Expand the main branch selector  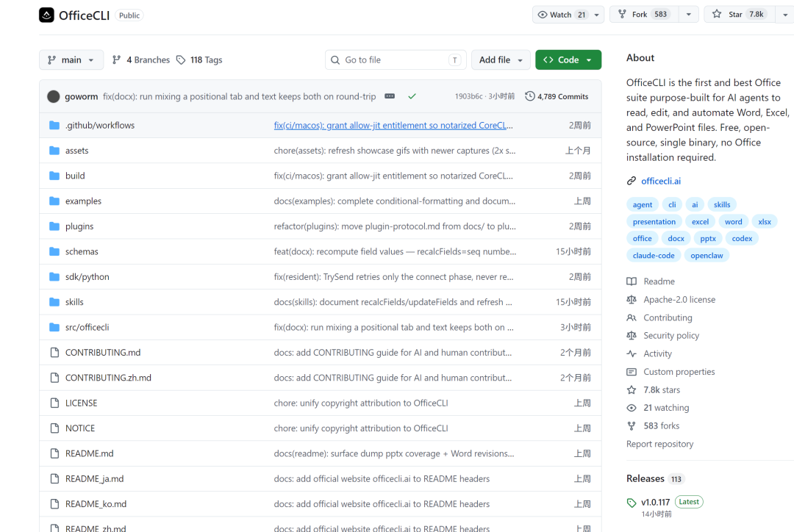pyautogui.click(x=71, y=60)
